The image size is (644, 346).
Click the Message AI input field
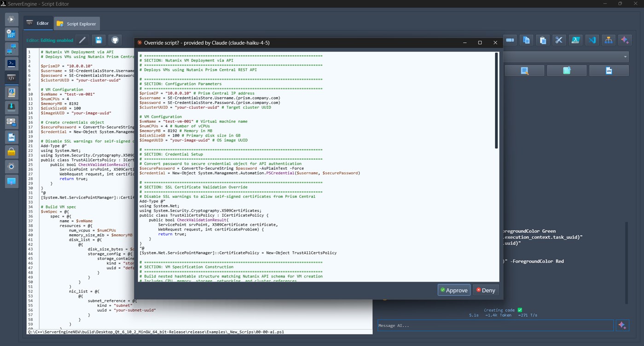click(x=495, y=325)
